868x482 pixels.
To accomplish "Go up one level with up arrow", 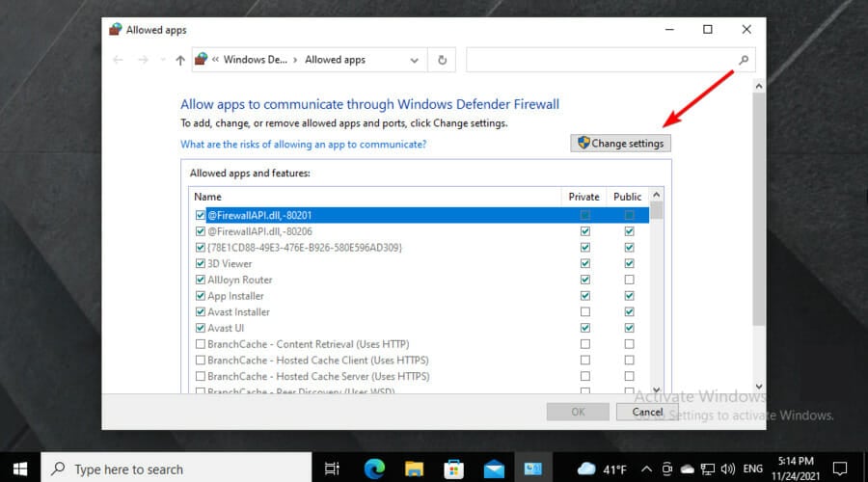I will [x=180, y=60].
